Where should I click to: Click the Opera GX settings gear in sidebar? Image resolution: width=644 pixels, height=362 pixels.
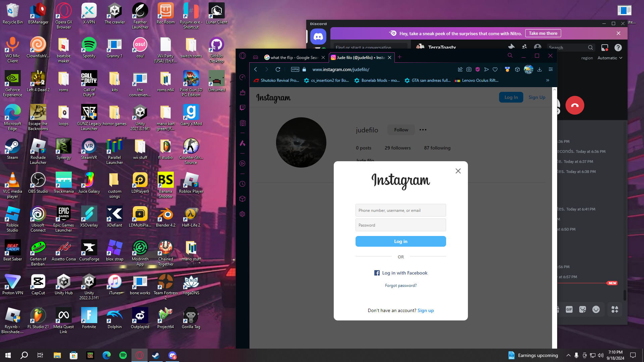pyautogui.click(x=243, y=214)
